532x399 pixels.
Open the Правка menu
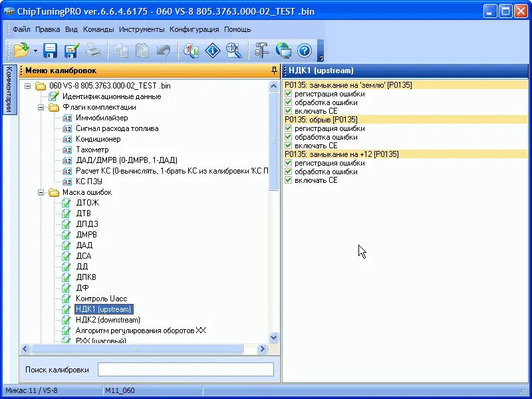(47, 29)
